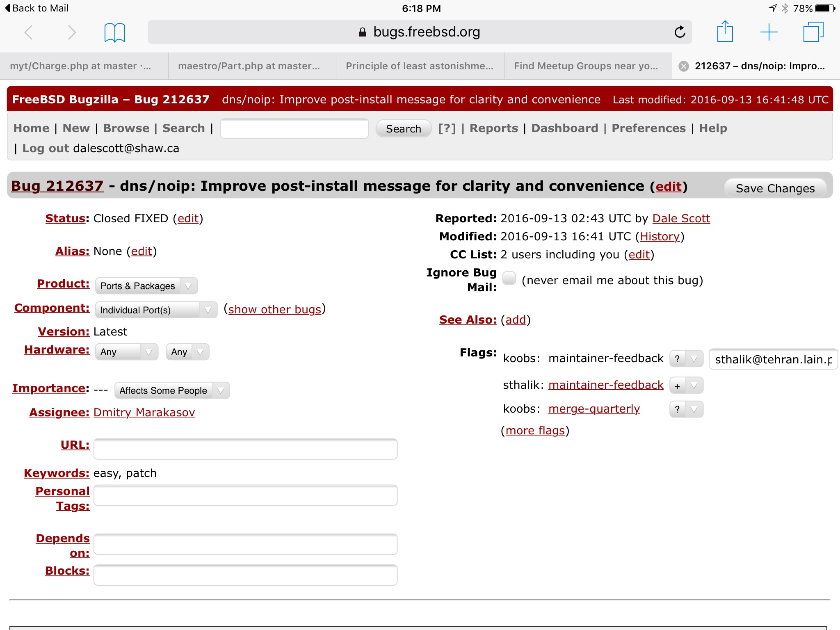Viewport: 840px width, 630px height.
Task: Click the Save Changes button
Action: [775, 188]
